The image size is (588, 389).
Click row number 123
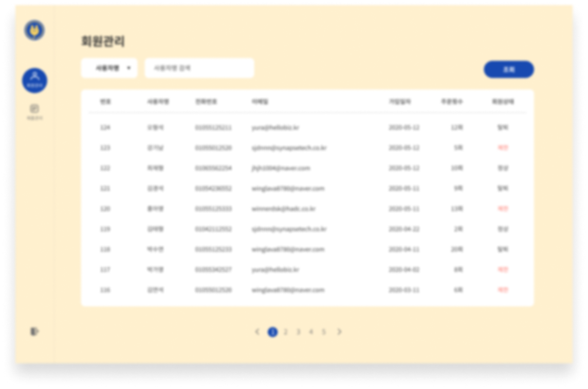[105, 147]
